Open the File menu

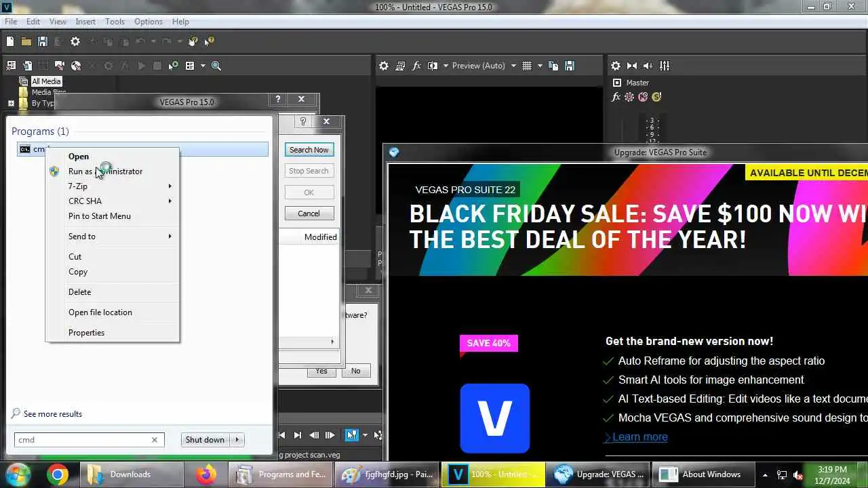tap(11, 22)
